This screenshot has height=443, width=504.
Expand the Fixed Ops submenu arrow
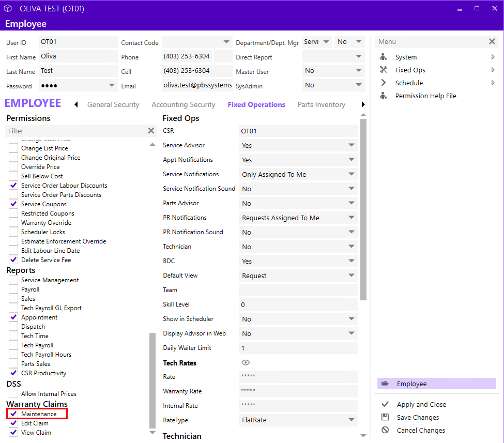point(493,70)
